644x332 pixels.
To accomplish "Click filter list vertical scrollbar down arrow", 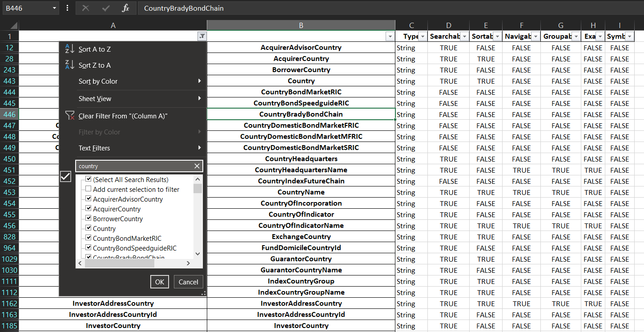I will pyautogui.click(x=198, y=254).
